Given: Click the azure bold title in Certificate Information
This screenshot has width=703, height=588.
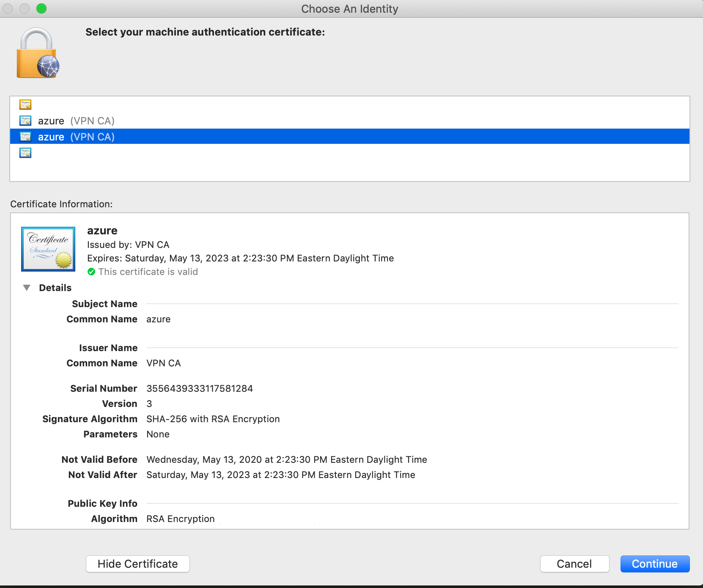Looking at the screenshot, I should (x=102, y=231).
